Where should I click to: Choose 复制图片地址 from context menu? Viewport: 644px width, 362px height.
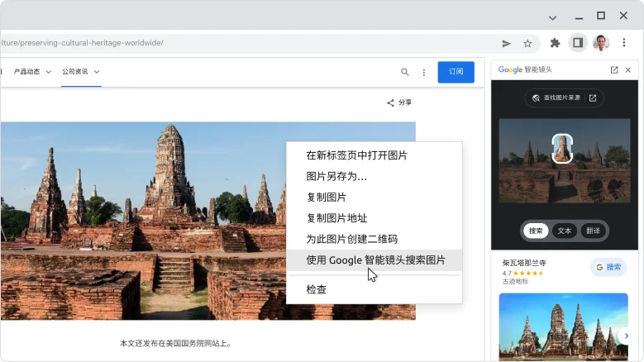click(374, 218)
